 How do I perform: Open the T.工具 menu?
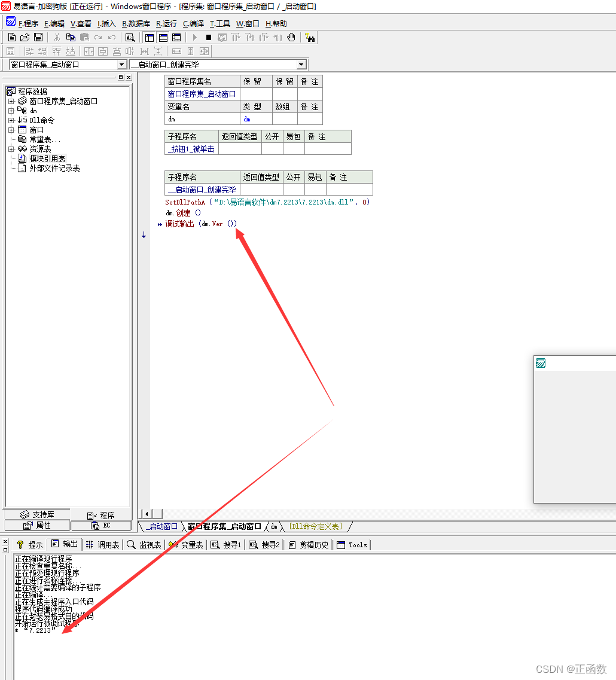[219, 23]
